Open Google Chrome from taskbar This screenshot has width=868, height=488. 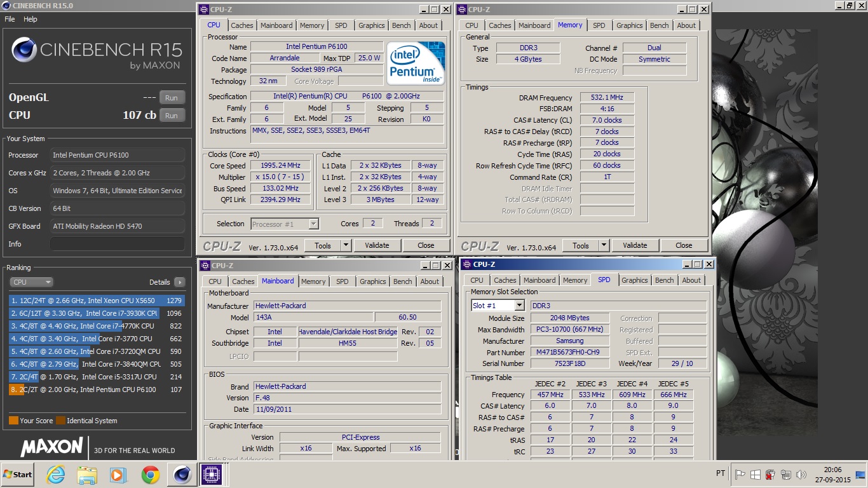[150, 475]
